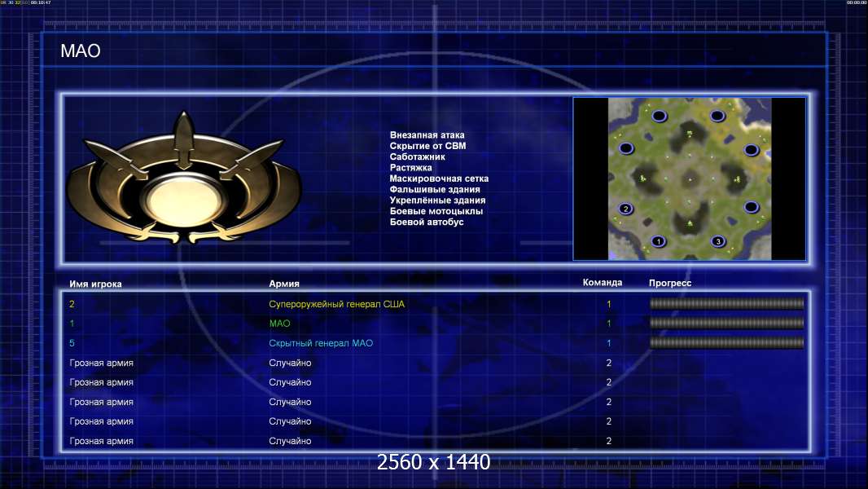The image size is (868, 489).
Task: Select Скрытный генерал МАО army entry
Action: tap(321, 343)
